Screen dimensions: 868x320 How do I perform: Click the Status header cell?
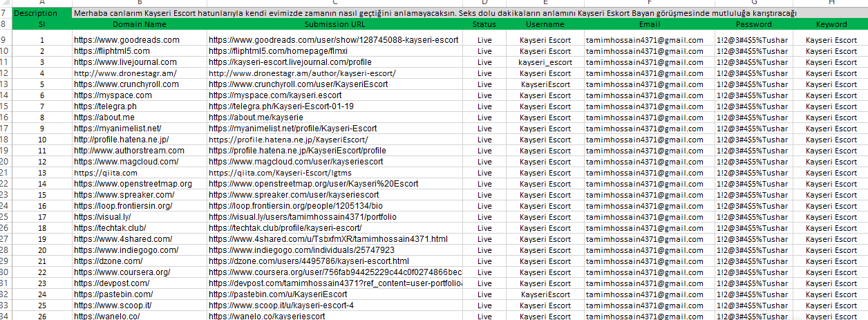(485, 24)
